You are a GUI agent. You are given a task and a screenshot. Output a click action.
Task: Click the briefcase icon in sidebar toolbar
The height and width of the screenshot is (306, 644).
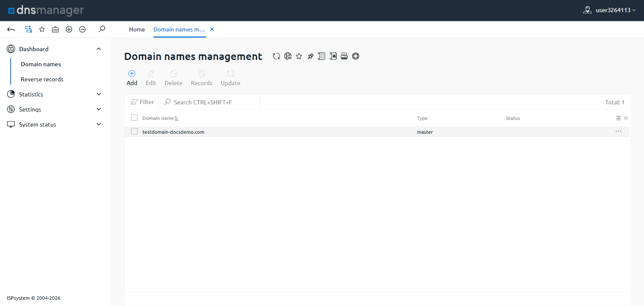(55, 29)
